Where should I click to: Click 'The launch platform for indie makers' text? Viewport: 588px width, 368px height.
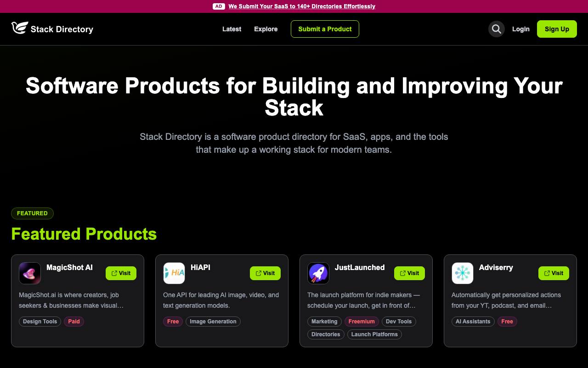point(363,300)
